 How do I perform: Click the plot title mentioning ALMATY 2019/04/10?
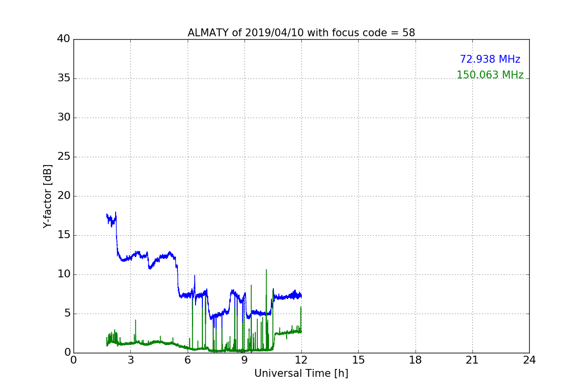click(301, 33)
